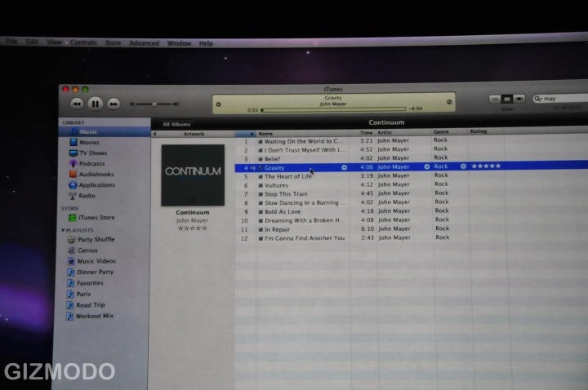The image size is (588, 390).
Task: Open the Edit menu
Action: [x=32, y=42]
